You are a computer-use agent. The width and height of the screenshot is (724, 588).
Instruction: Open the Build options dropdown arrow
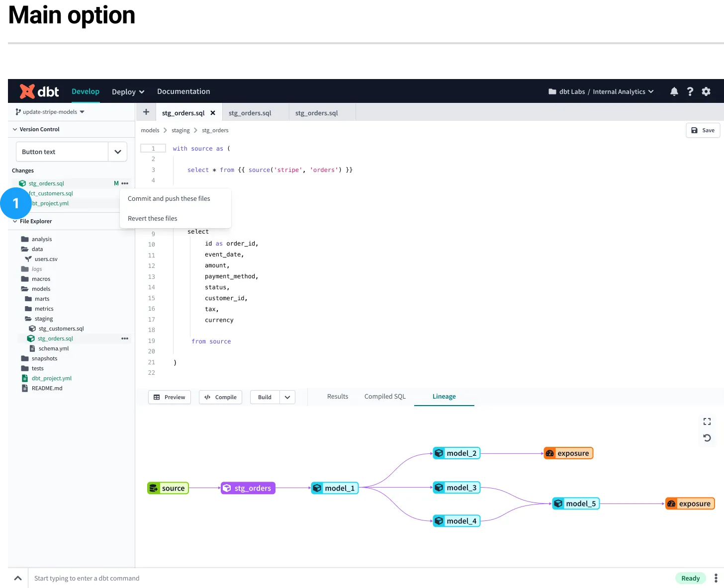[287, 397]
